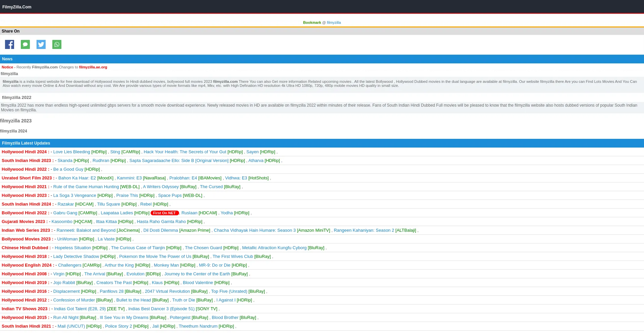Open Yodha movie link
The height and width of the screenshot is (333, 644).
[227, 213]
